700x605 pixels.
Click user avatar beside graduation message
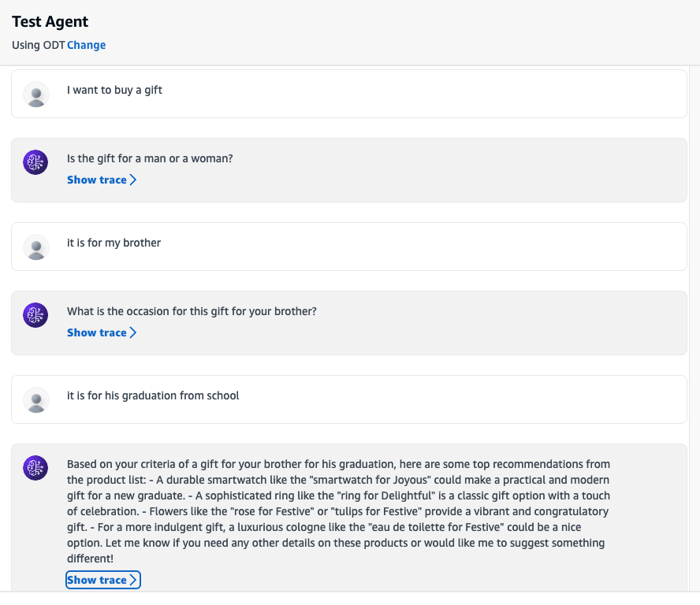point(36,400)
